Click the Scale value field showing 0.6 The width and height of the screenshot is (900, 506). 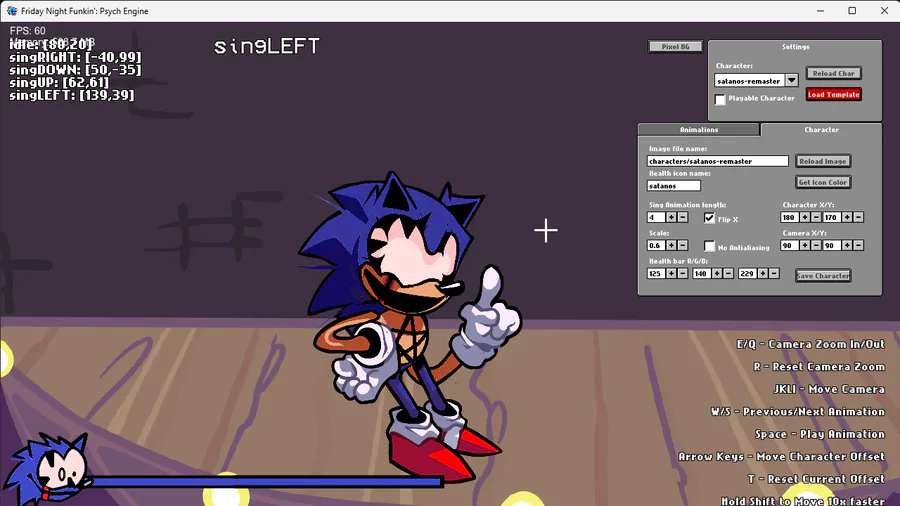655,246
